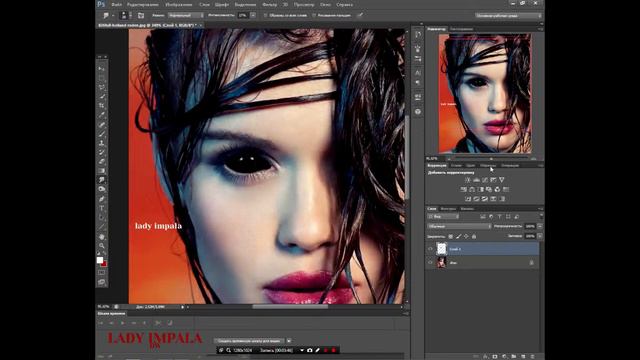
Task: Select the Hand tool
Action: 102,237
